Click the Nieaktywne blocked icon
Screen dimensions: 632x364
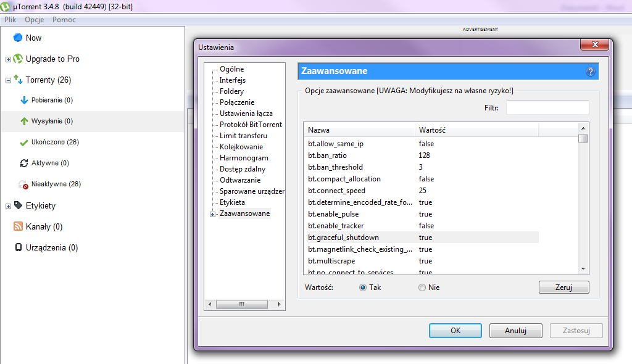[24, 184]
